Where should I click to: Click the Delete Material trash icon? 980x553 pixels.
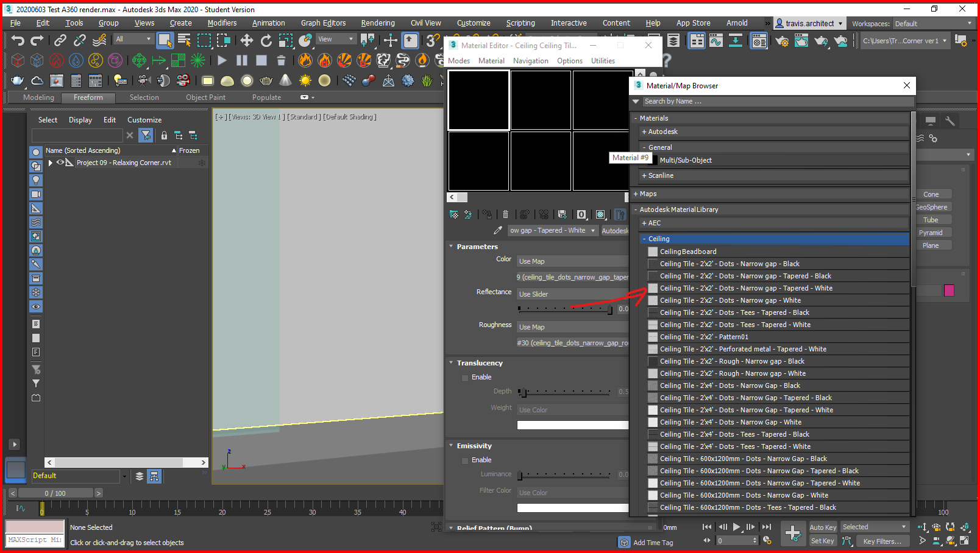505,214
